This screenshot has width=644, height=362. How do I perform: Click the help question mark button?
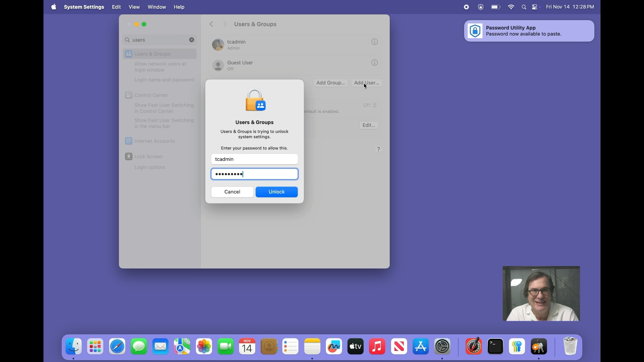click(x=379, y=149)
